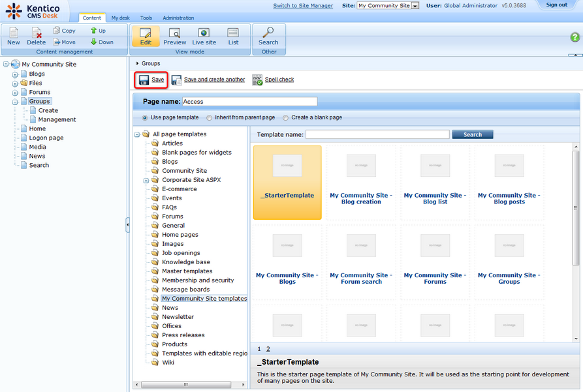
Task: Click the template Search button
Action: tap(473, 134)
